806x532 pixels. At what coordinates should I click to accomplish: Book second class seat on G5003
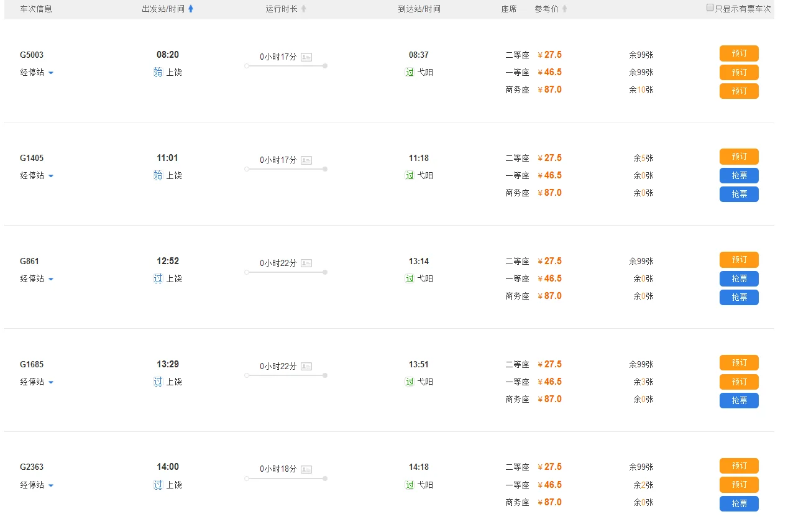739,53
